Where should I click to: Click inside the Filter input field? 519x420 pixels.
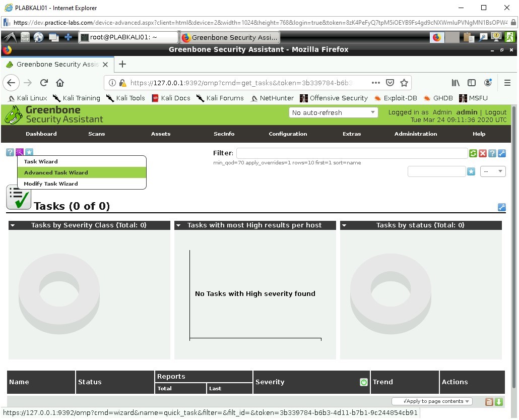click(x=351, y=153)
